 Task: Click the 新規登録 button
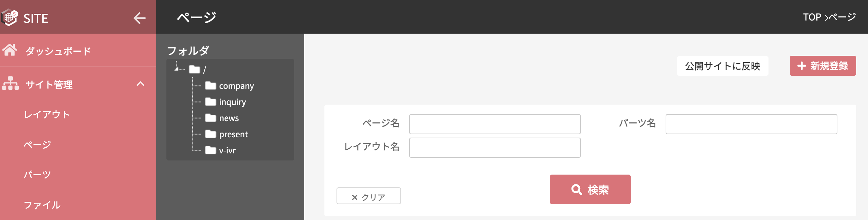(823, 66)
